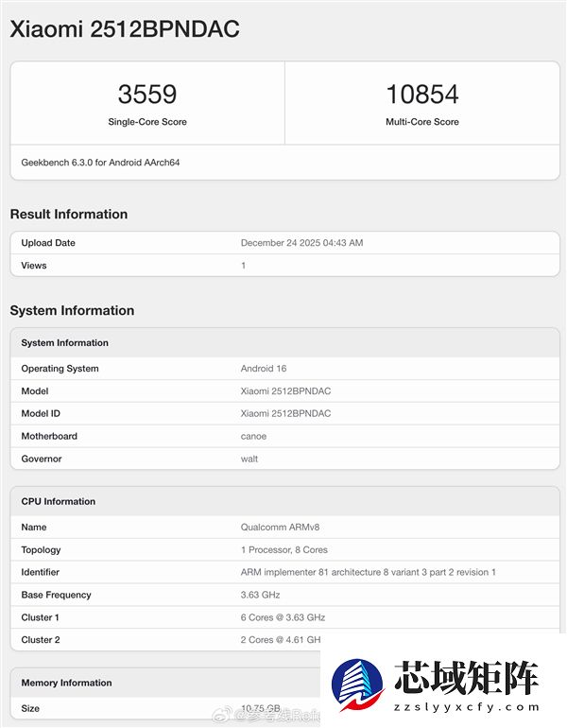The height and width of the screenshot is (728, 567).
Task: Click the Governor value walt
Action: (x=249, y=459)
